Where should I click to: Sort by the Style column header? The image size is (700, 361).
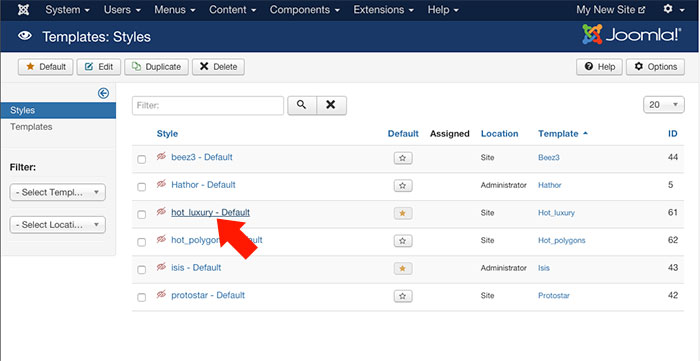[x=167, y=133]
